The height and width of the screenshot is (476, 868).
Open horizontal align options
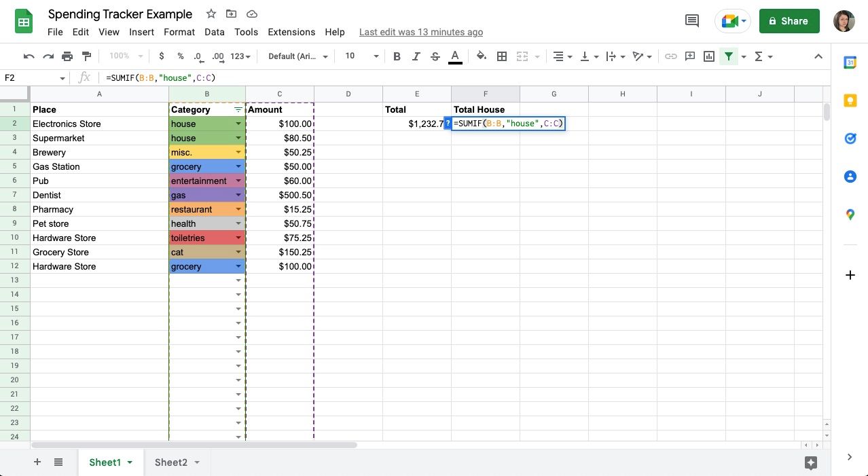tap(561, 56)
